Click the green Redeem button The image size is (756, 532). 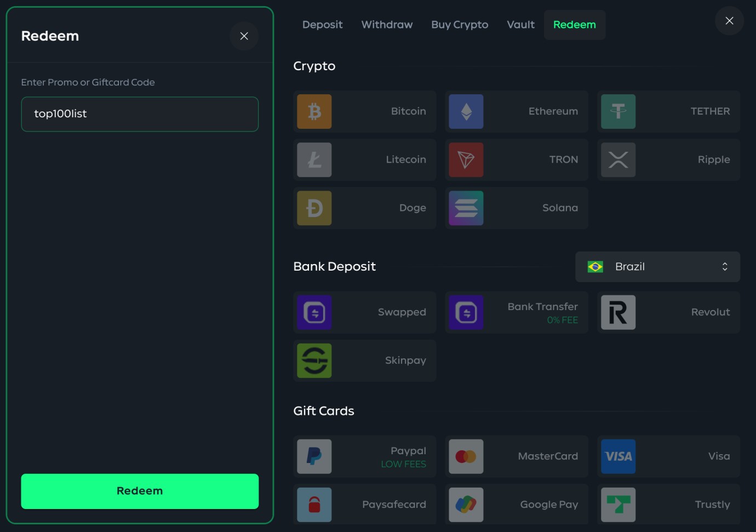pyautogui.click(x=140, y=491)
